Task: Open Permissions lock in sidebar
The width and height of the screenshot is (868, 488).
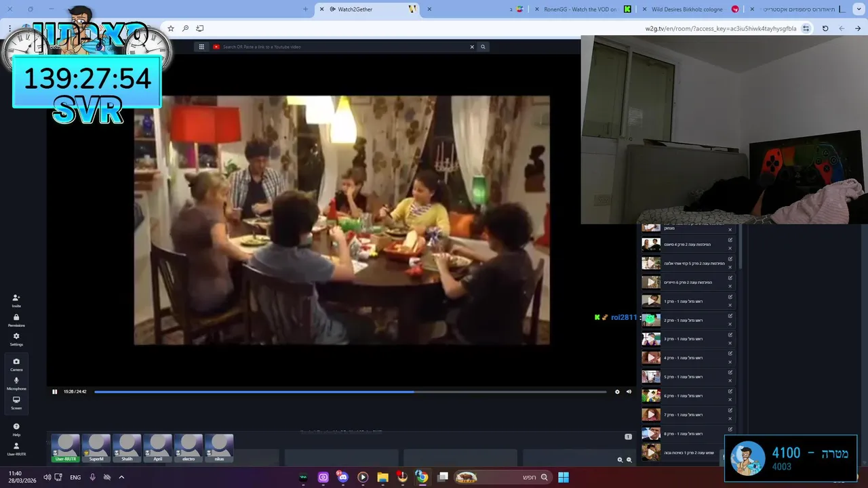Action: (16, 320)
